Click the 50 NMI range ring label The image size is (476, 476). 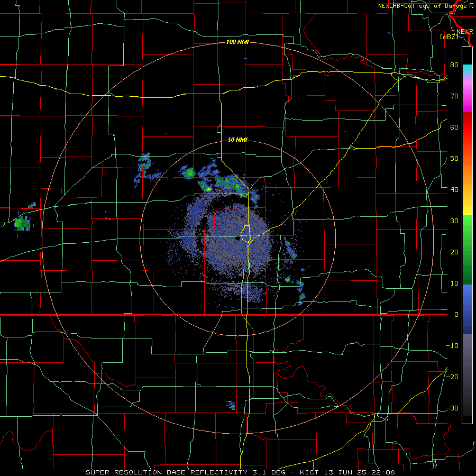click(237, 140)
